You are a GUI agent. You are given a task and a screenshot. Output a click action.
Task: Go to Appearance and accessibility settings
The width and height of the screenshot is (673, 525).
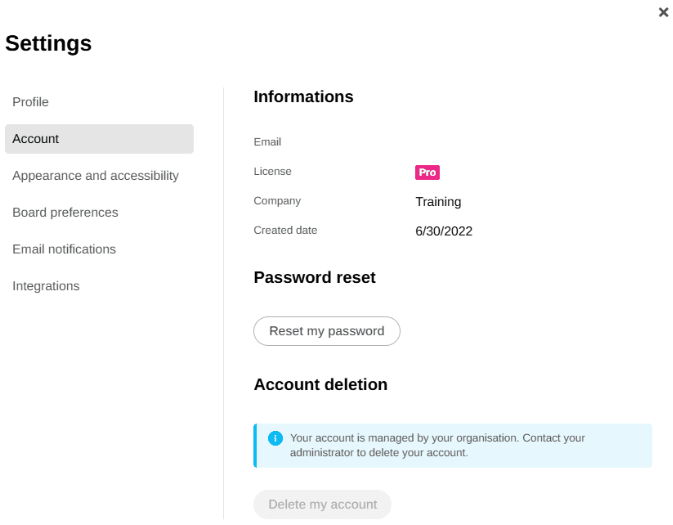[x=95, y=176]
